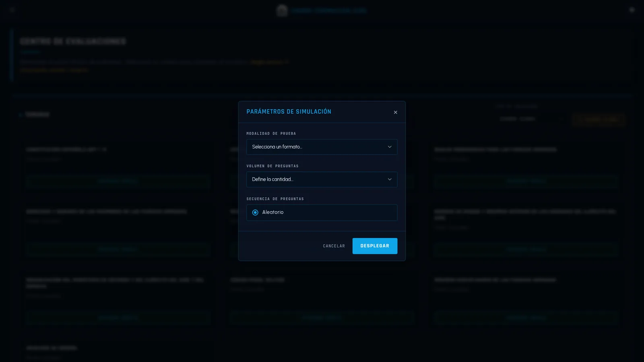This screenshot has width=644, height=362.
Task: Open the 'Selecciona un formato...' dropdown
Action: [x=322, y=147]
